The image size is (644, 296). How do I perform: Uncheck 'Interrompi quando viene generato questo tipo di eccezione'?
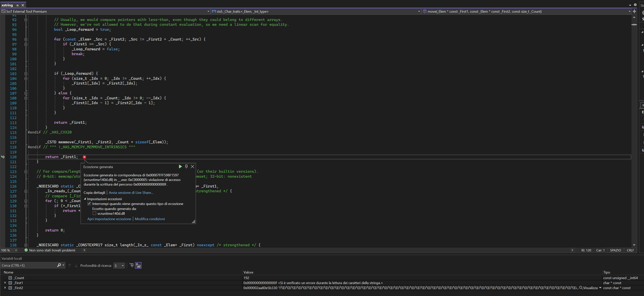pyautogui.click(x=89, y=204)
